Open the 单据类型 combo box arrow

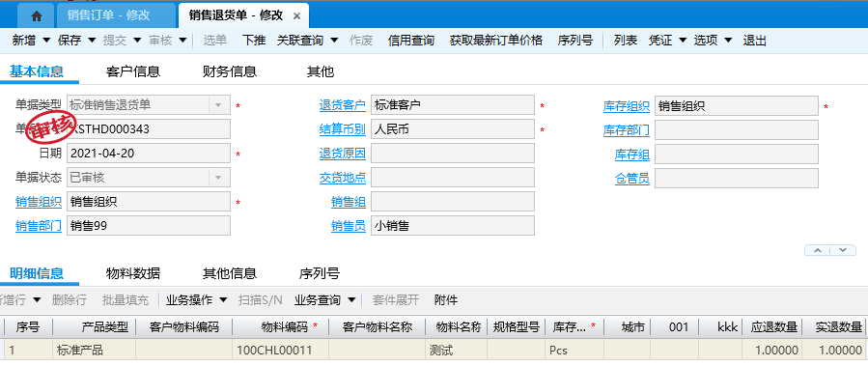218,105
